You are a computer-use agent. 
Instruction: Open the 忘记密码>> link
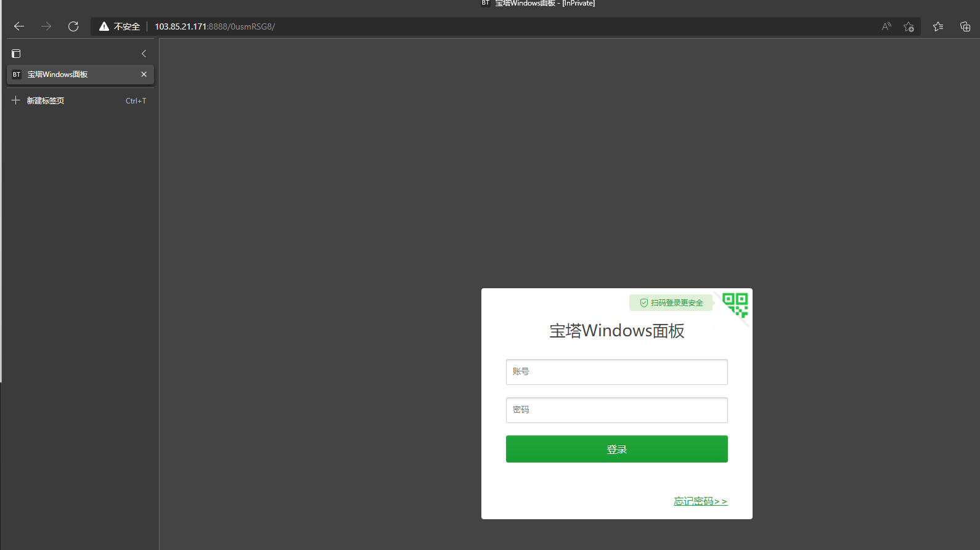click(x=700, y=501)
